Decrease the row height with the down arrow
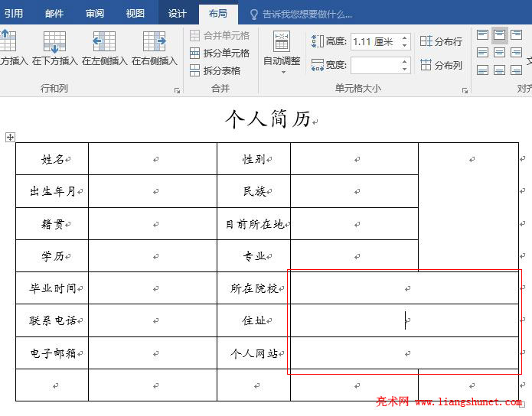Screen dimensions: 532x416 404,45
